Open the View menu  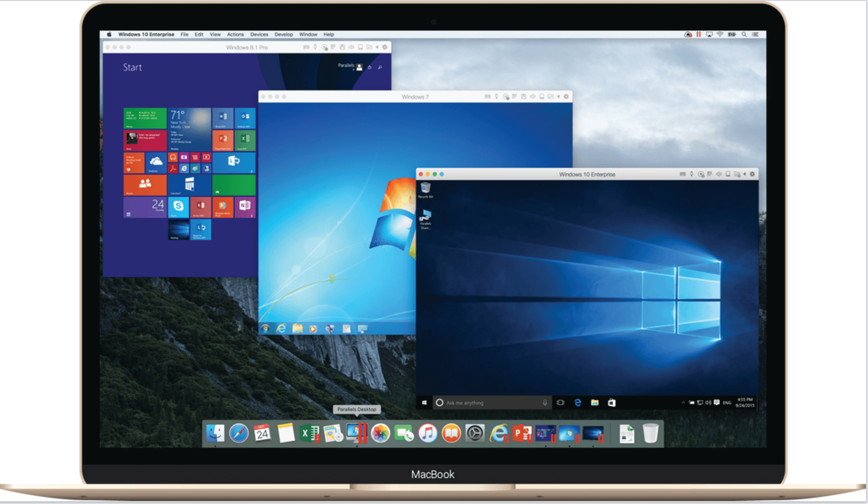tap(215, 35)
